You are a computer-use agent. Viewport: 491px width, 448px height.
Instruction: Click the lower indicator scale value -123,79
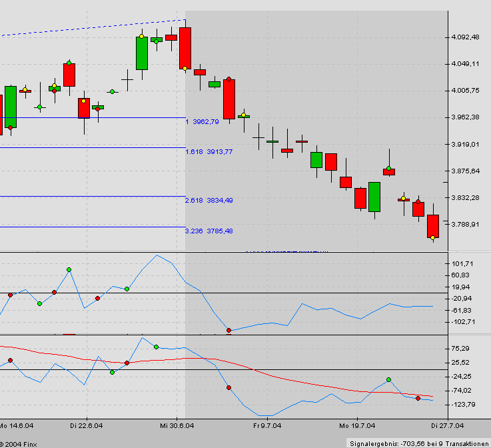[463, 405]
